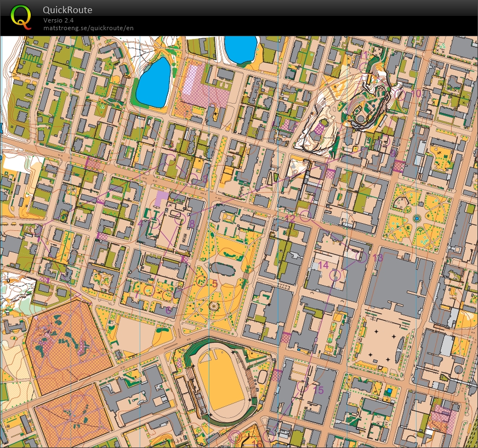Image resolution: width=478 pixels, height=448 pixels.
Task: Click the Versio 2.4 text
Action: coord(58,20)
